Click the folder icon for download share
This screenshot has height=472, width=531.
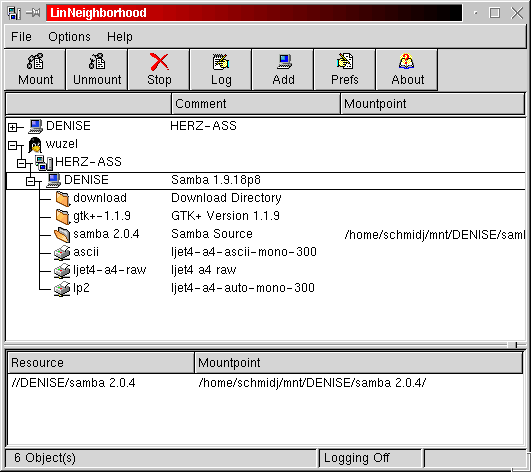click(63, 198)
